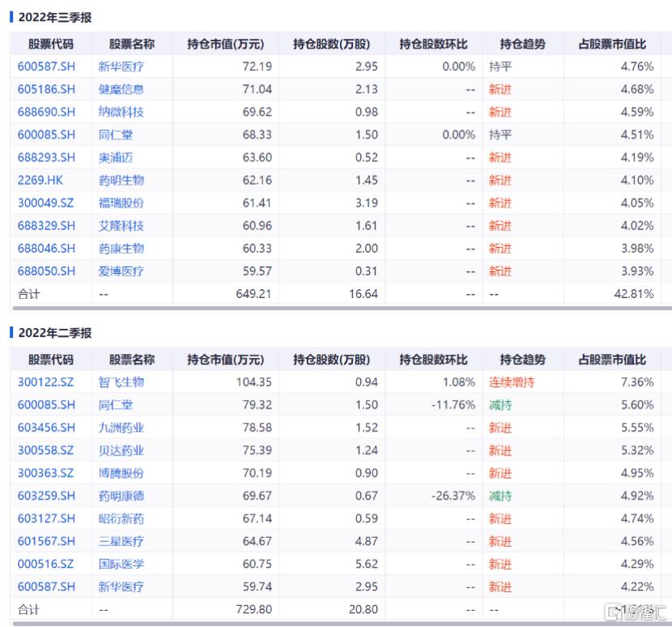Image resolution: width=672 pixels, height=627 pixels.
Task: Select holding value 104.35 for 智飞生物
Action: 253,382
